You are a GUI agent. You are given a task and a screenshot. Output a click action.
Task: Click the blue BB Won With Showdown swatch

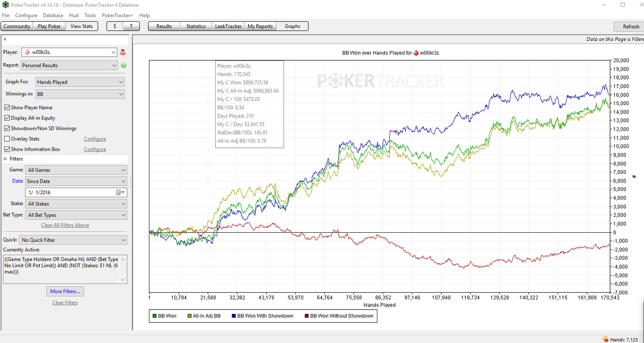[234, 316]
